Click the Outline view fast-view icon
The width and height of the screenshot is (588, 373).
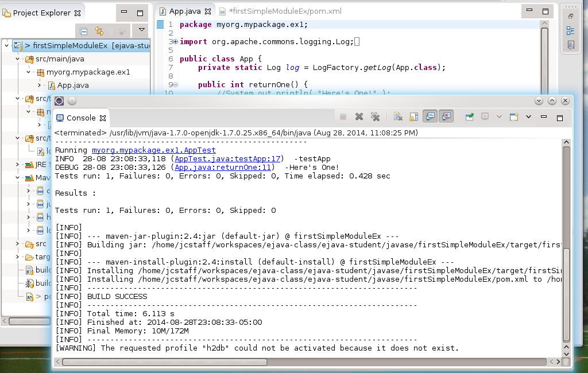click(570, 31)
